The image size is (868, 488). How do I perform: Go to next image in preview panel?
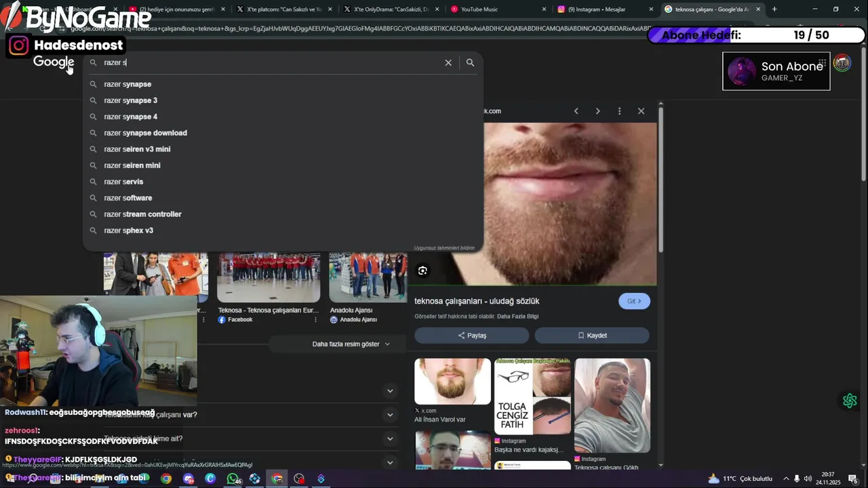(597, 111)
